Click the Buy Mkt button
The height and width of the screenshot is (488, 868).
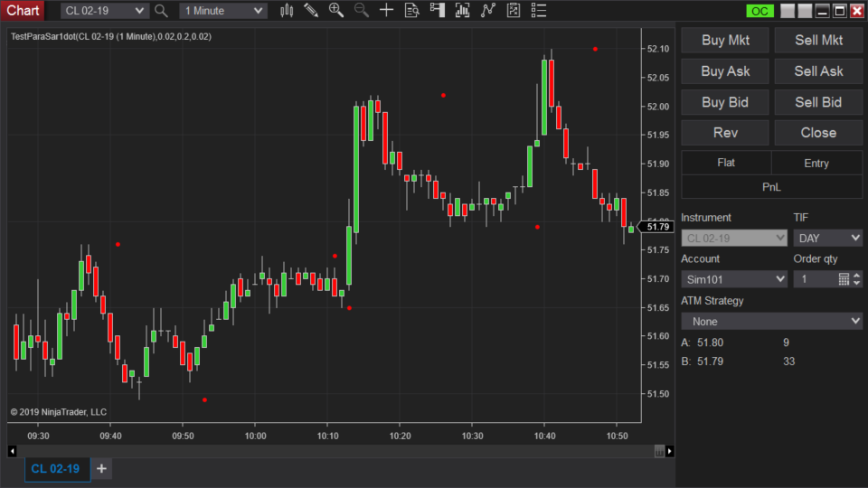tap(725, 41)
